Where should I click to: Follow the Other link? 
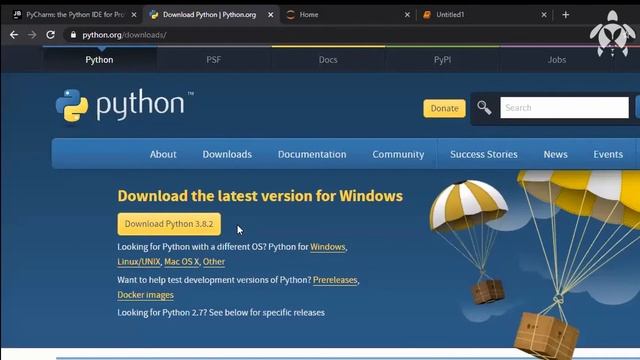point(214,262)
